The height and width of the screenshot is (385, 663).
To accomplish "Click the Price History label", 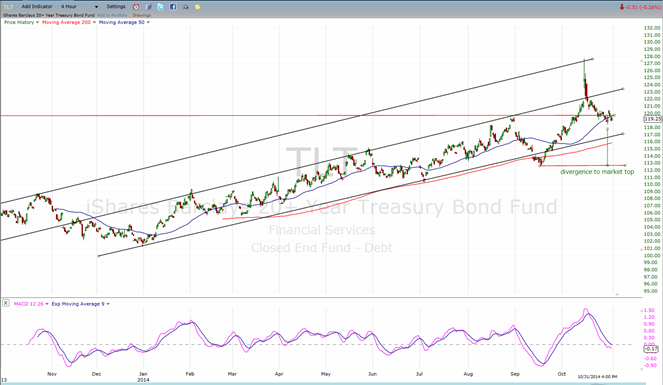I will coord(19,22).
